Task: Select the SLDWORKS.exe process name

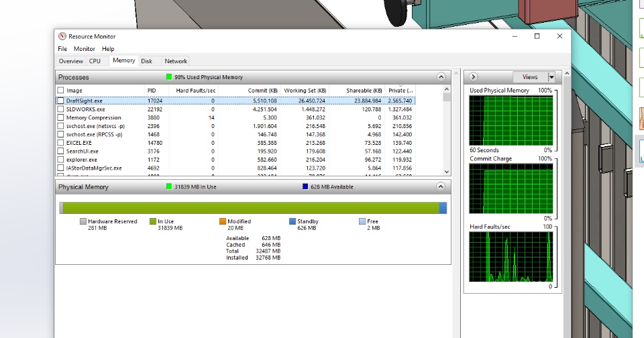Action: pyautogui.click(x=85, y=109)
